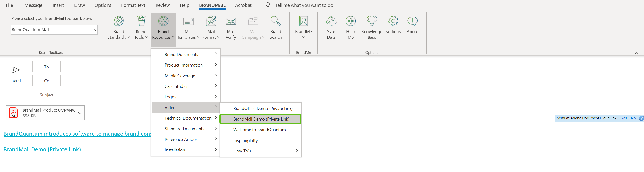Image resolution: width=644 pixels, height=172 pixels.
Task: Switch to the Help tab
Action: pos(185,5)
